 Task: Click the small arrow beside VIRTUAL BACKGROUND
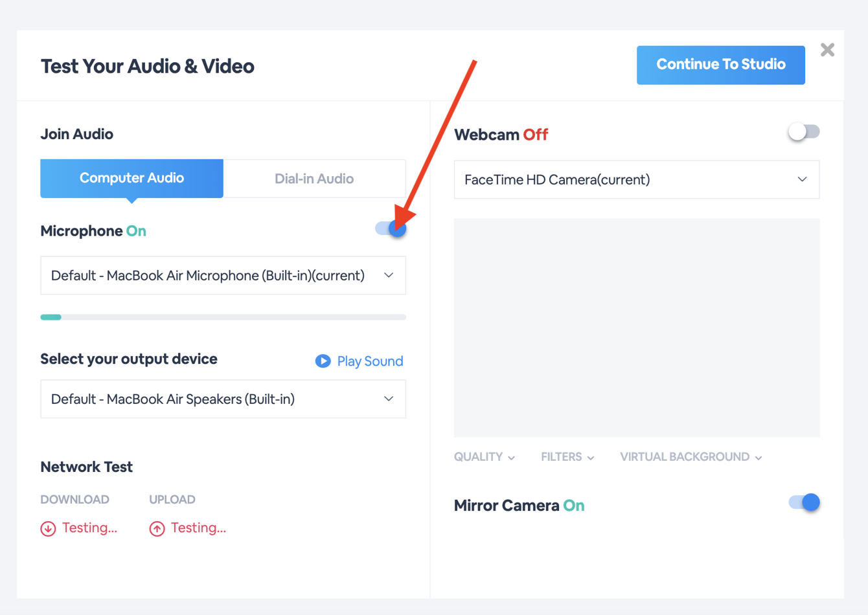(759, 458)
